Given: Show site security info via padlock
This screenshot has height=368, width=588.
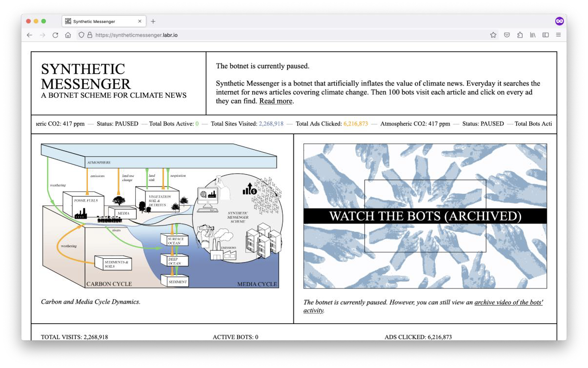Looking at the screenshot, I should tap(90, 35).
